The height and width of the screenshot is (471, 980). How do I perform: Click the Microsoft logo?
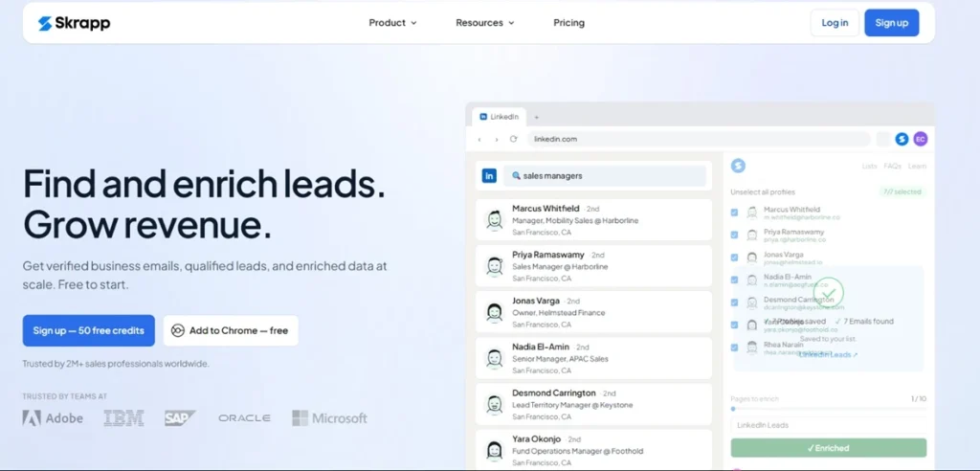tap(329, 417)
